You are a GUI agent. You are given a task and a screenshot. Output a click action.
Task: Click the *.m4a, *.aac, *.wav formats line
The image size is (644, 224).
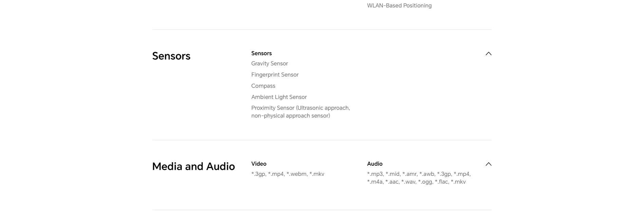[417, 182]
